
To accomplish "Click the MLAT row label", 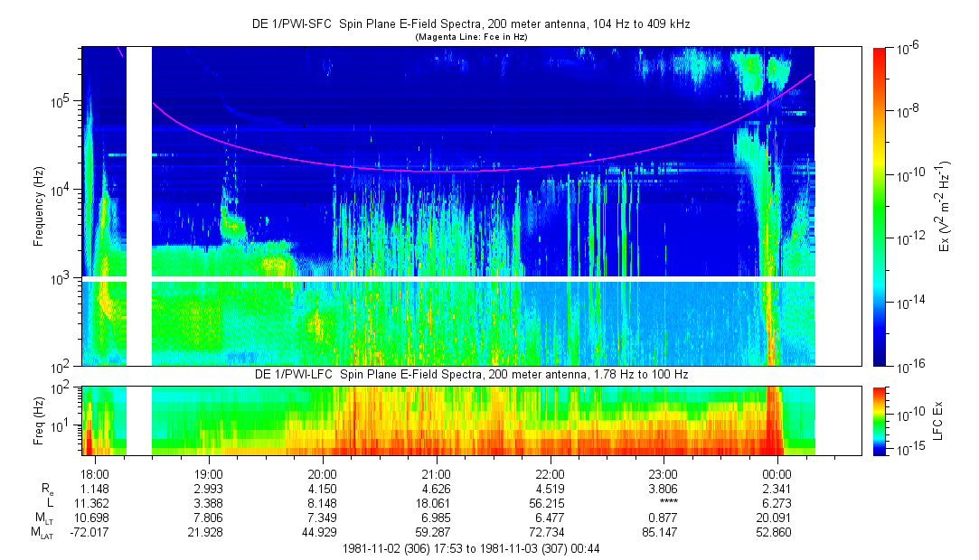I will coord(42,532).
